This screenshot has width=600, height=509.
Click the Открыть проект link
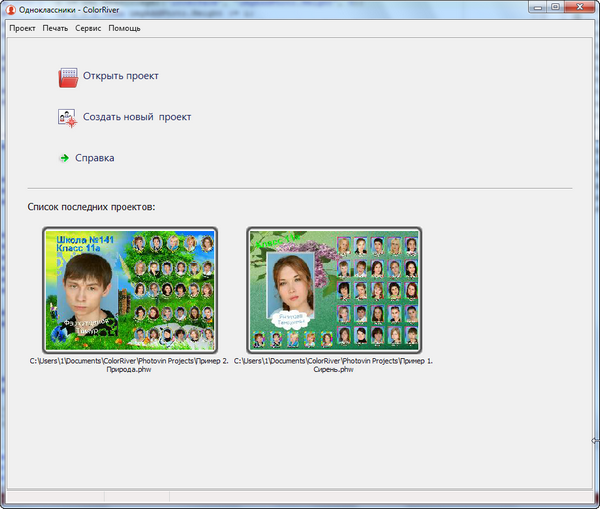click(121, 76)
